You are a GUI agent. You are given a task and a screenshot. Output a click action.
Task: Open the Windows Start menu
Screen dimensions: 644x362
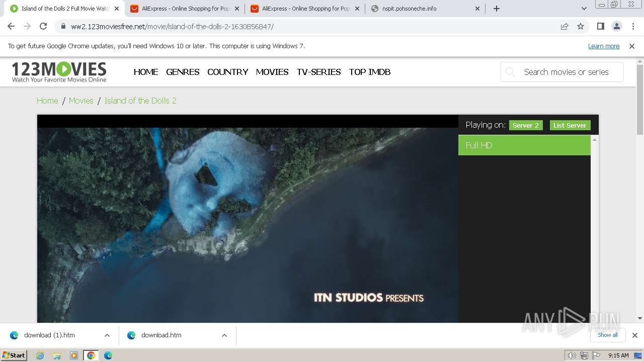[x=14, y=355]
